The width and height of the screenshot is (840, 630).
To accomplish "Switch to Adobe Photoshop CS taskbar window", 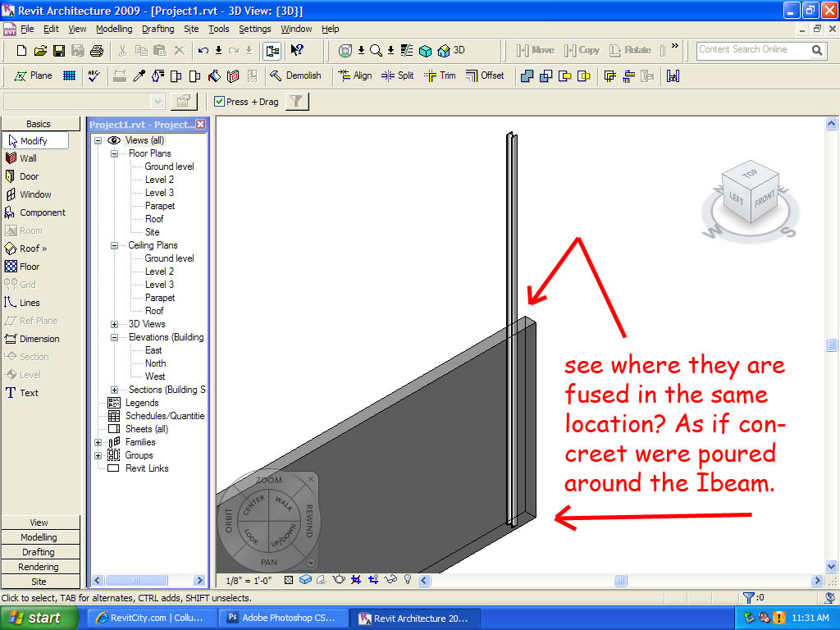I will pos(283,619).
